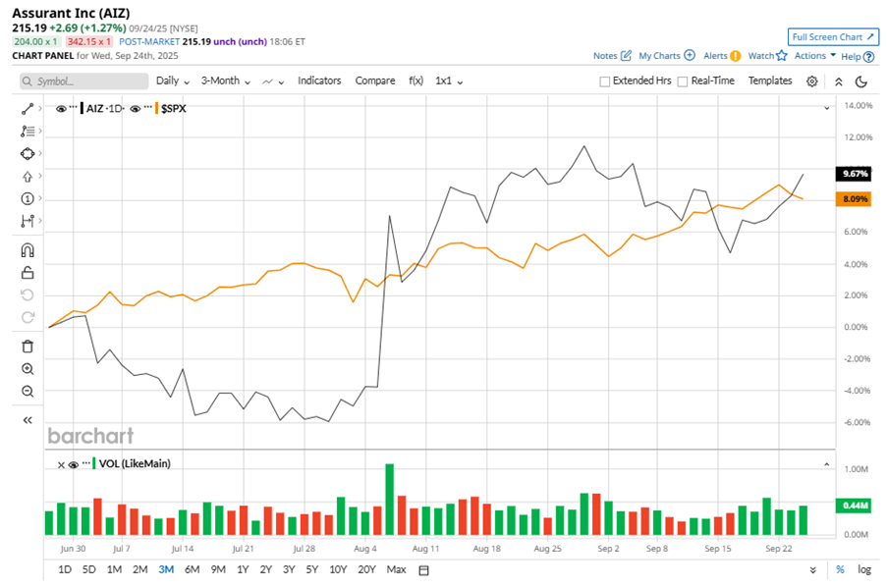The width and height of the screenshot is (887, 588).
Task: Open AIZ series more-options dots
Action: [73, 107]
